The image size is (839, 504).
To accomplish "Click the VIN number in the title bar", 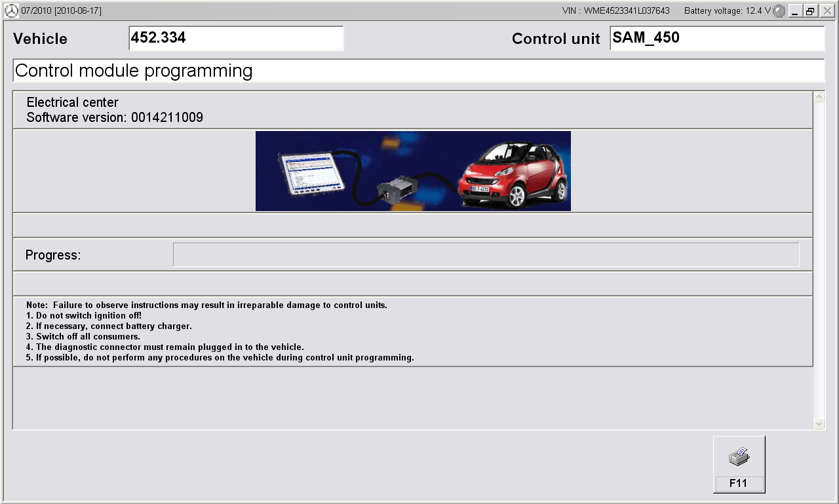I will [x=615, y=11].
